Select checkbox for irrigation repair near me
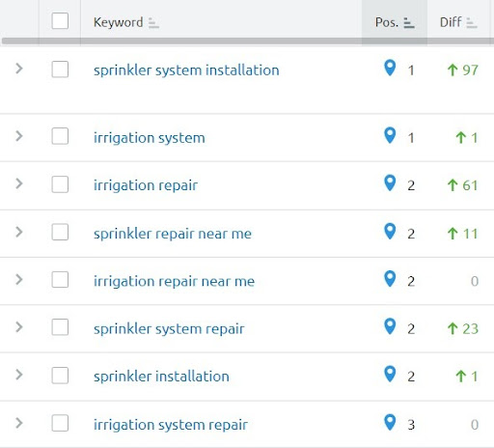Viewport: 494px width, 448px height. click(60, 279)
